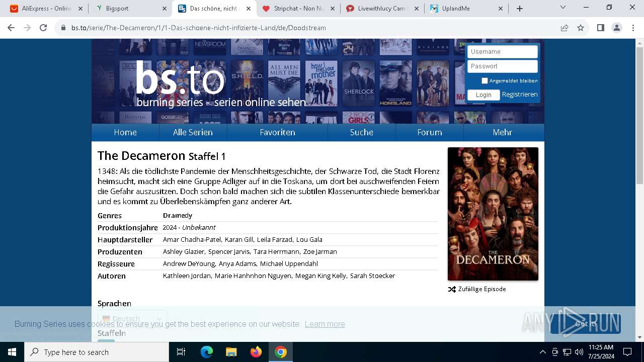Focus the Passwort field
The width and height of the screenshot is (644, 362).
coord(502,66)
